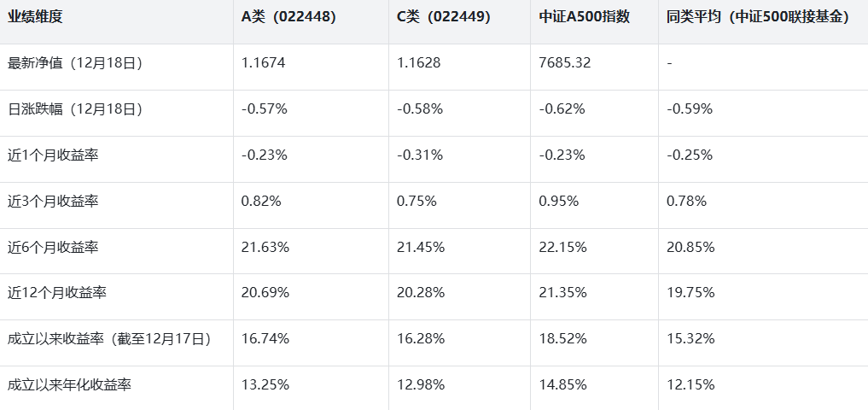Click the A类 6-month return 21.63%
The width and height of the screenshot is (868, 410).
(265, 248)
